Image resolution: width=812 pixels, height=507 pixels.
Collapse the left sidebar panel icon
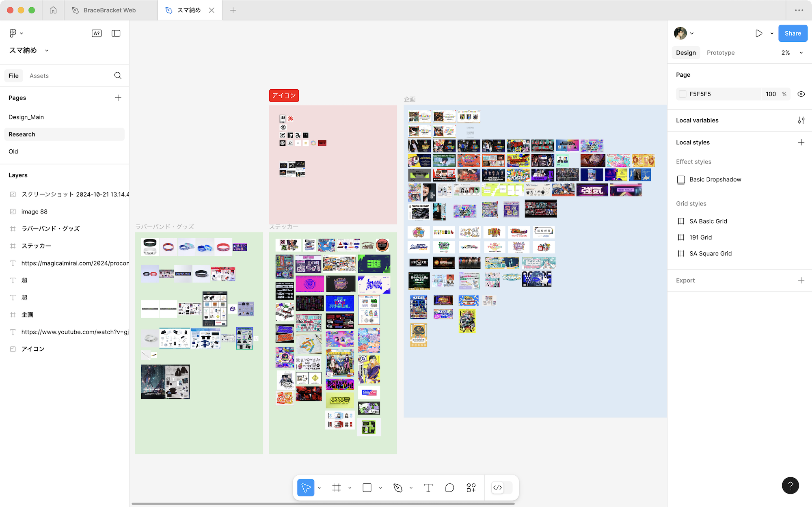click(116, 33)
